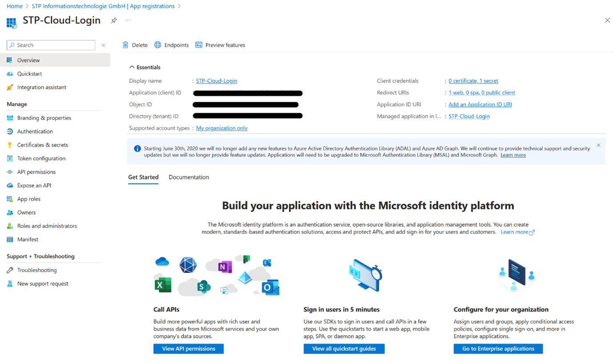Image resolution: width=616 pixels, height=364 pixels.
Task: Click the Preview features toolbar label
Action: [225, 45]
